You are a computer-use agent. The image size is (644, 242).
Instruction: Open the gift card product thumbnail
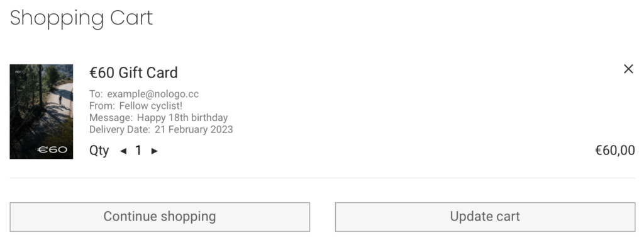click(x=42, y=112)
